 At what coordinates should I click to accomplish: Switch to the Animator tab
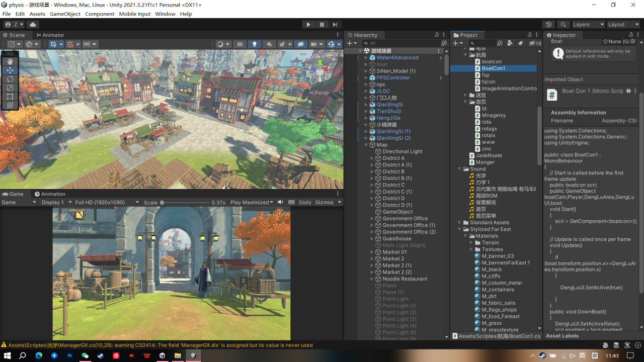point(49,35)
